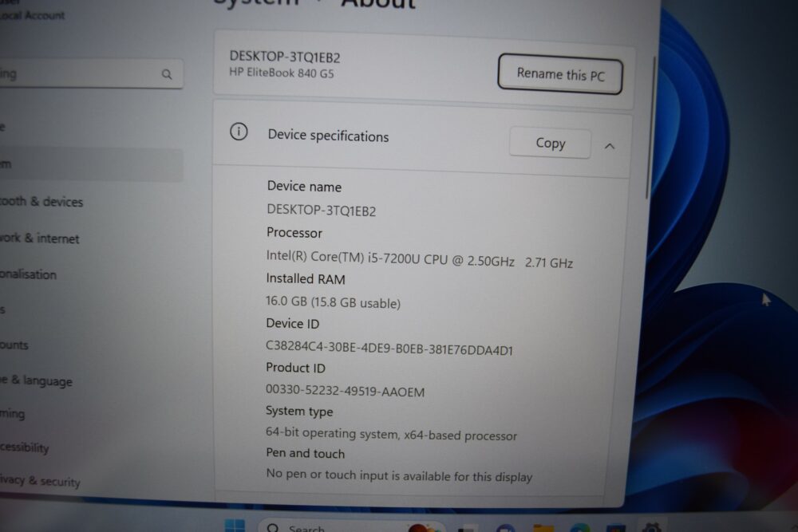Focus the settings search field
The image size is (798, 532).
[91, 74]
